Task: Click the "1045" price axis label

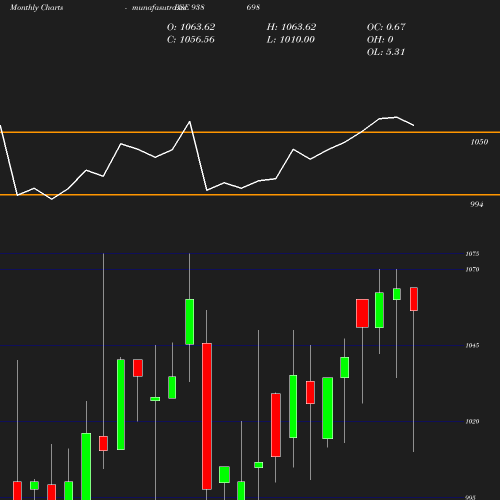Action: [472, 345]
